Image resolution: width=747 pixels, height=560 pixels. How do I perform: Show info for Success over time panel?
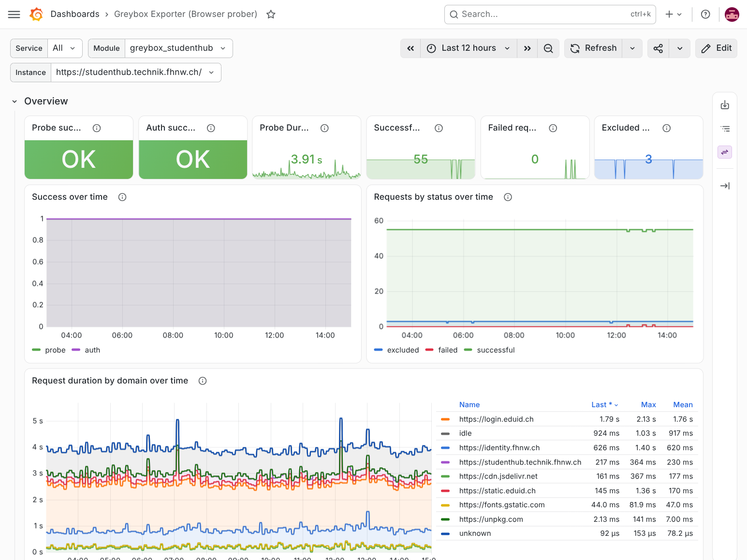122,197
